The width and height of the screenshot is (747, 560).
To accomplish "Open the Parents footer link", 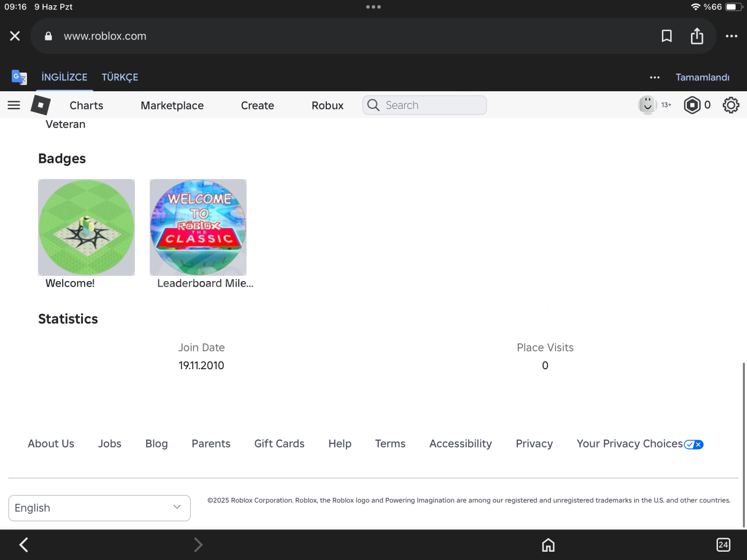I will point(211,444).
